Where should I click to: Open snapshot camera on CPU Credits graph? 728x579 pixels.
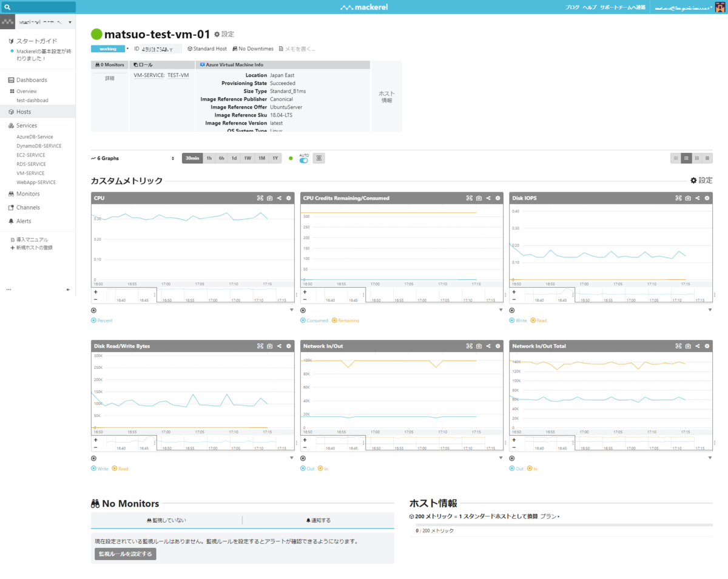tap(479, 198)
